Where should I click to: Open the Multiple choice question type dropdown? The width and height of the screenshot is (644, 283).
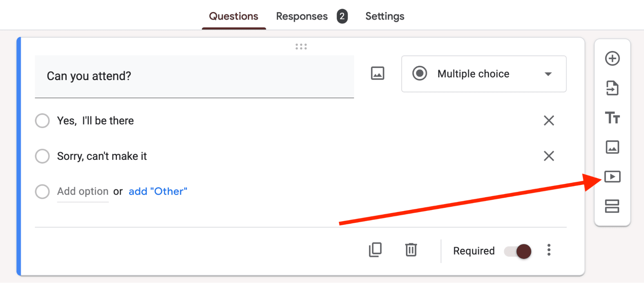click(x=483, y=74)
